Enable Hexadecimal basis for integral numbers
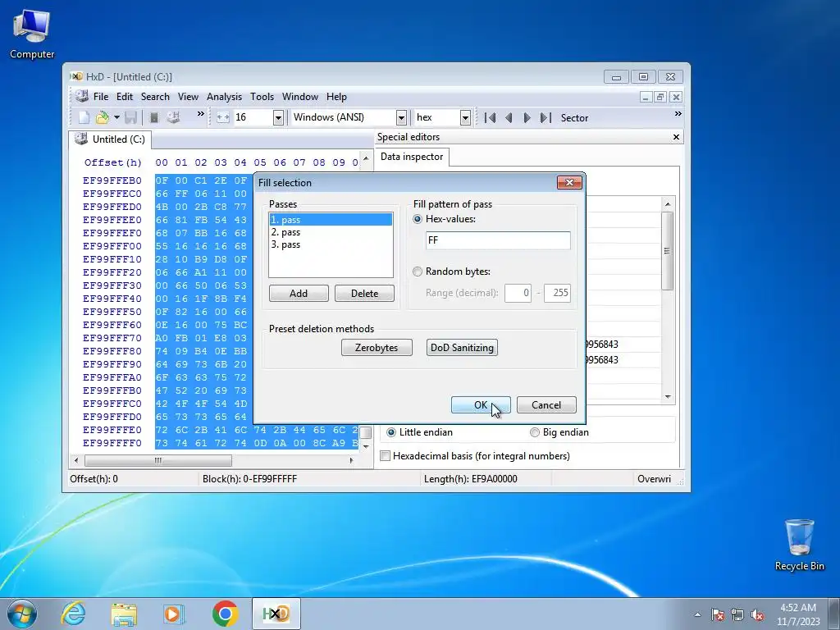Image resolution: width=840 pixels, height=630 pixels. click(386, 456)
